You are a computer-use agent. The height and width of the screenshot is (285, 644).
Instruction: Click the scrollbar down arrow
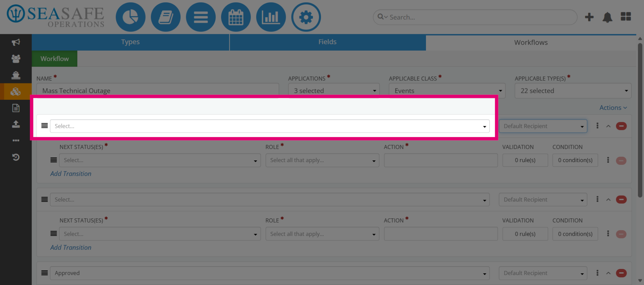coord(640,281)
